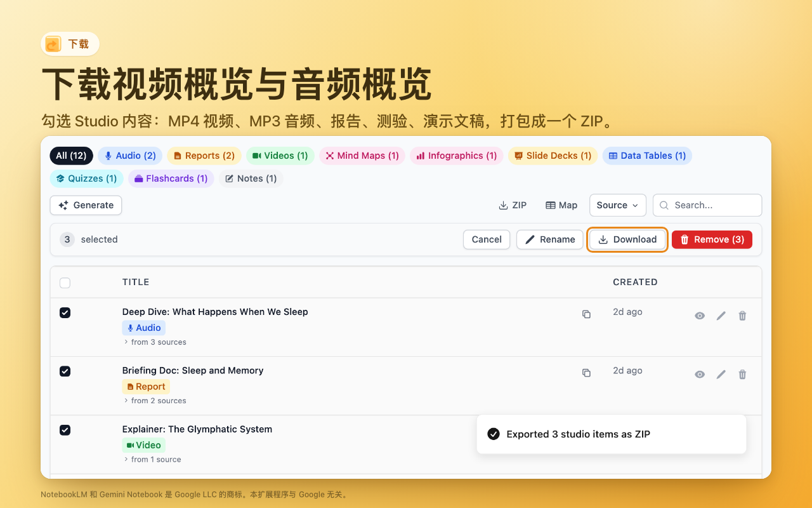Edit the Deep Dive row with pencil icon
The height and width of the screenshot is (508, 812).
721,316
